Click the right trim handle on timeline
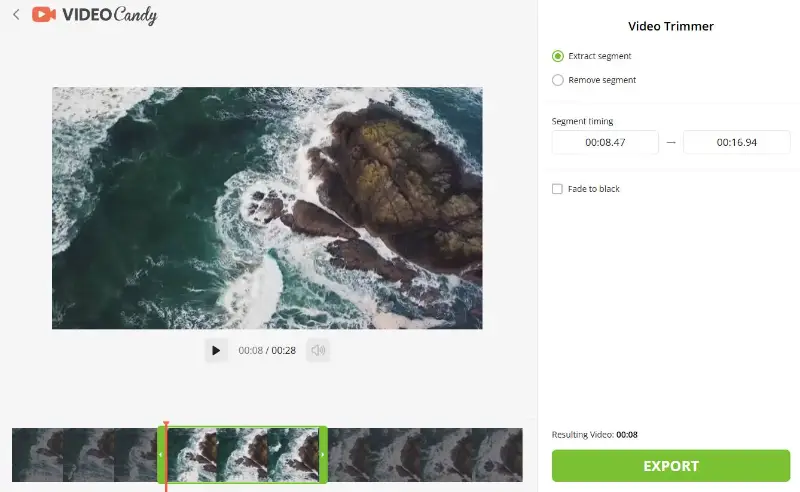Viewport: 800px width, 492px height. point(322,454)
